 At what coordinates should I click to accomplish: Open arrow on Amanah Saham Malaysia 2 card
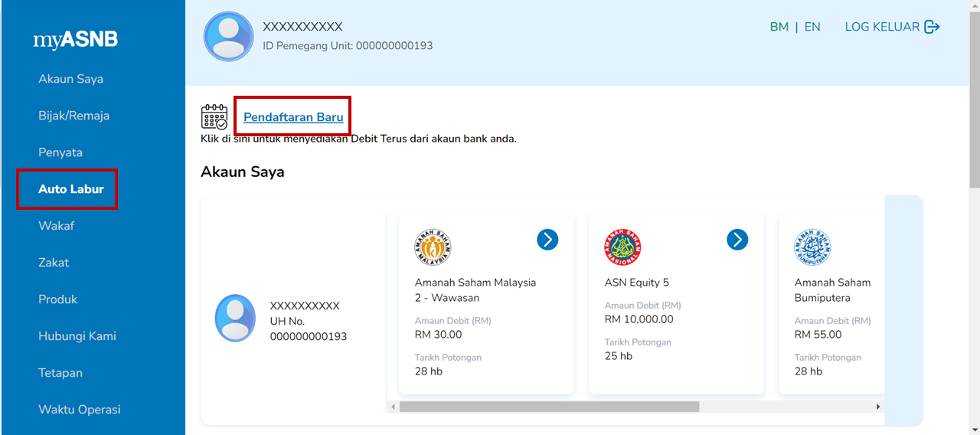[547, 240]
